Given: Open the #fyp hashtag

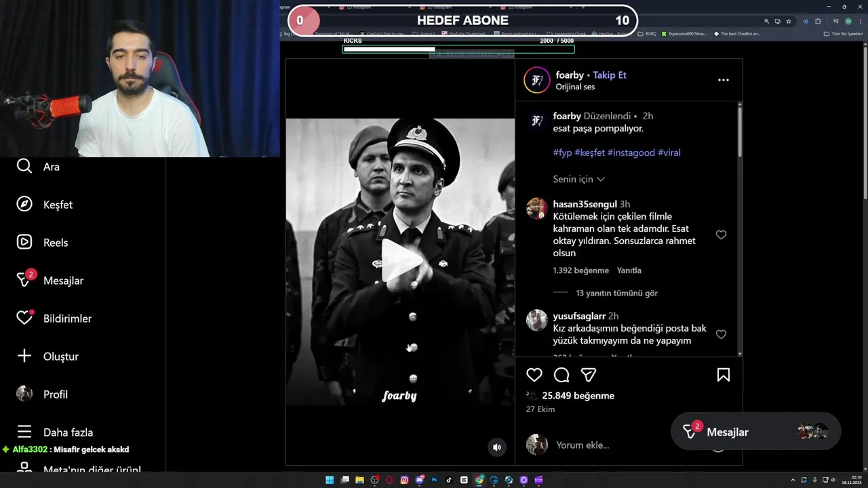Looking at the screenshot, I should point(562,152).
